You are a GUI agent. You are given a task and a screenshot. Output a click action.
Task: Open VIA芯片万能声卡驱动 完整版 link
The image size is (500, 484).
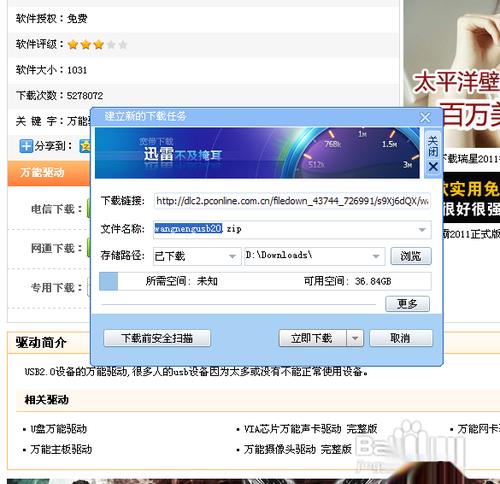tap(310, 429)
